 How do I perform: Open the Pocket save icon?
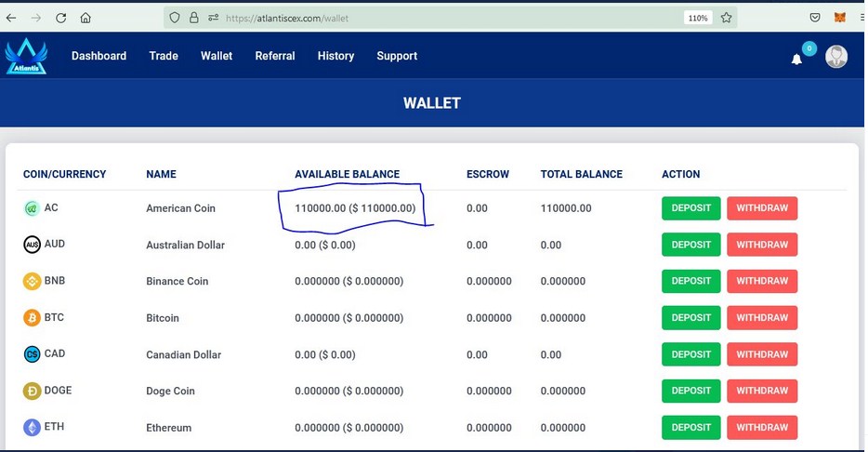click(x=815, y=18)
